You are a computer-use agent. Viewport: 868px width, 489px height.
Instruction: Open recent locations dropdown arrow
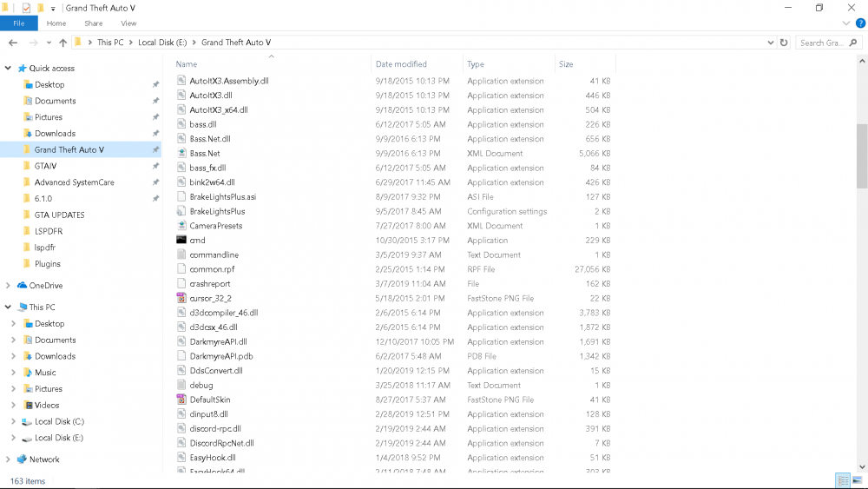(49, 43)
